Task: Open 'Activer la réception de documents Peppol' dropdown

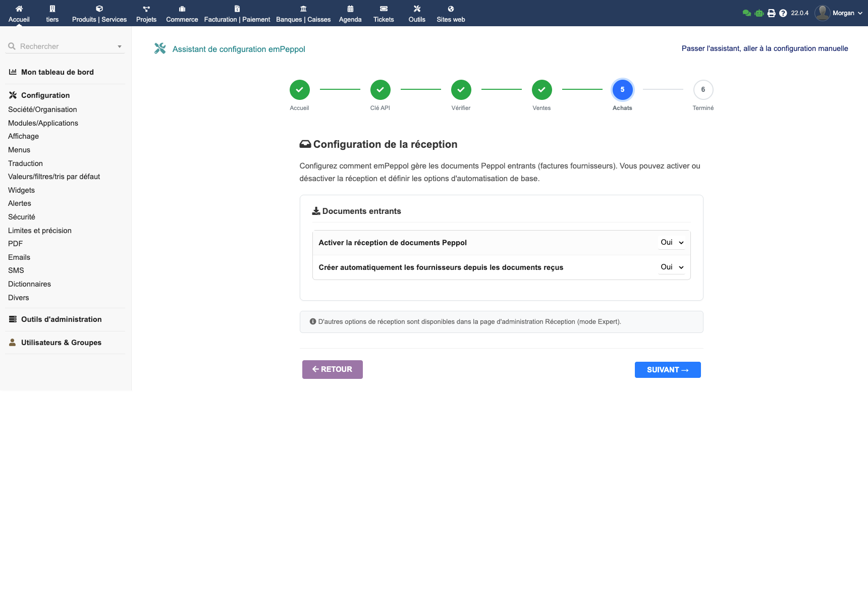Action: pos(672,243)
